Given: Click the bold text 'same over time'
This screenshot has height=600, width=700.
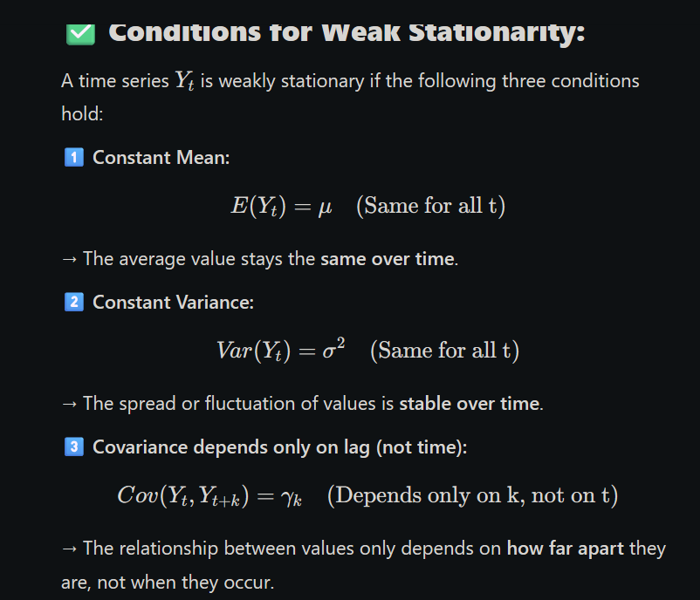Looking at the screenshot, I should pos(388,259).
